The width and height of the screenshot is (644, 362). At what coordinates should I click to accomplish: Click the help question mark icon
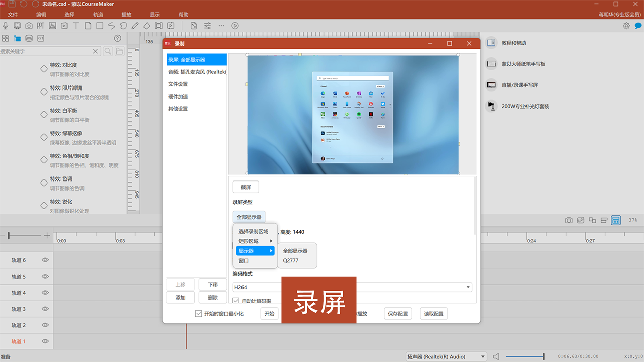[118, 38]
